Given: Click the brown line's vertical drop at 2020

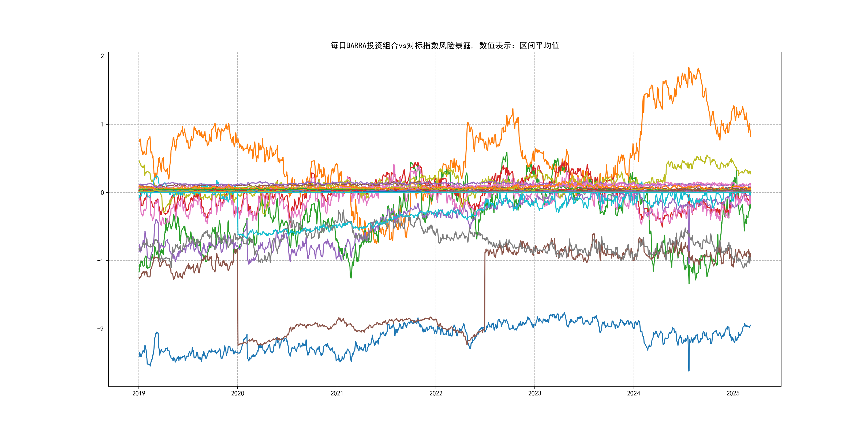Looking at the screenshot, I should click(238, 297).
